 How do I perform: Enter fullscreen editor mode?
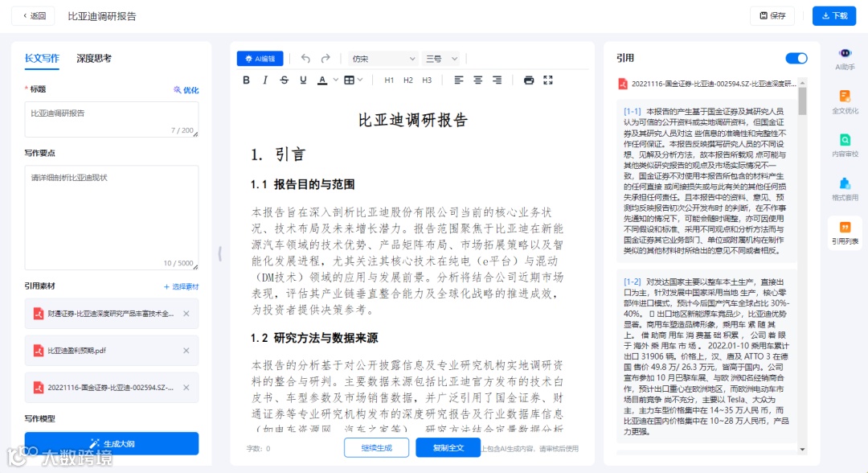tap(548, 80)
